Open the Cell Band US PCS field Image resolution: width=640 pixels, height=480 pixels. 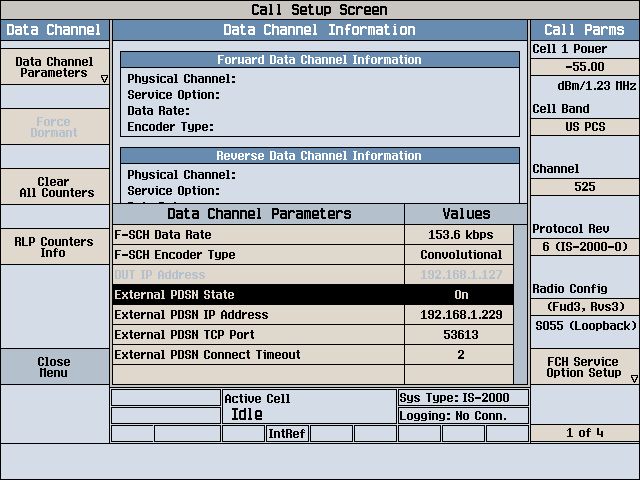coord(584,127)
